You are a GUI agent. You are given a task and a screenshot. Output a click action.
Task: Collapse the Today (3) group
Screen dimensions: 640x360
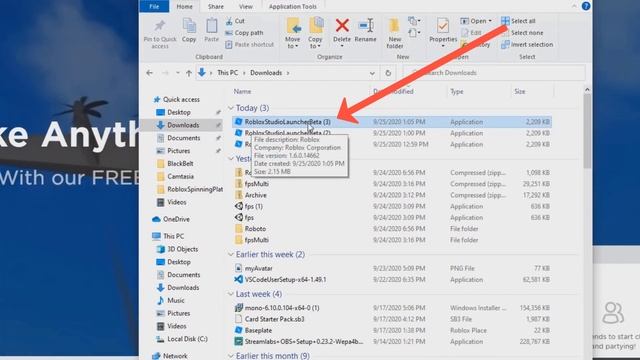[x=231, y=108]
